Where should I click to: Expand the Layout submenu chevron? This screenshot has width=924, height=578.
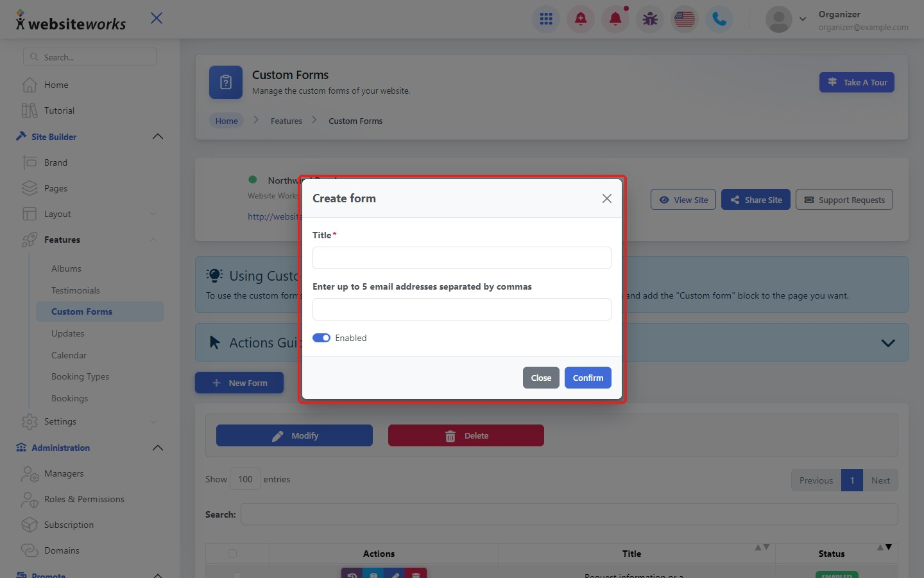[153, 214]
